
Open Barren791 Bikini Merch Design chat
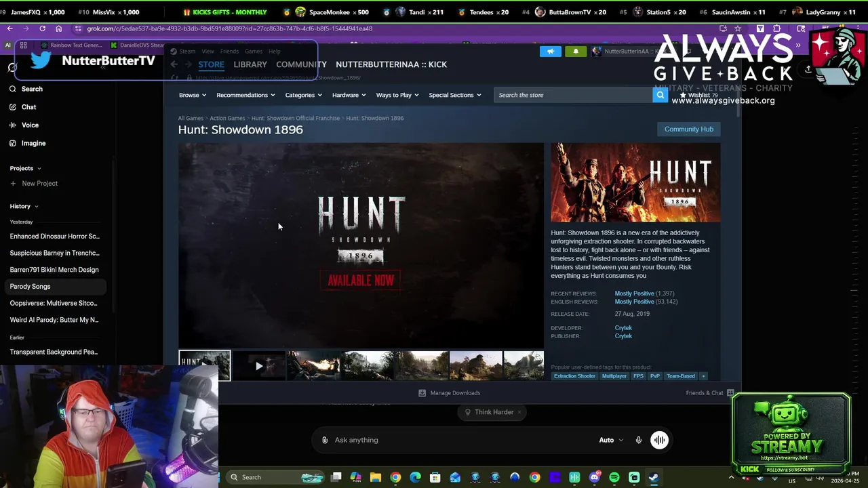[x=54, y=270]
